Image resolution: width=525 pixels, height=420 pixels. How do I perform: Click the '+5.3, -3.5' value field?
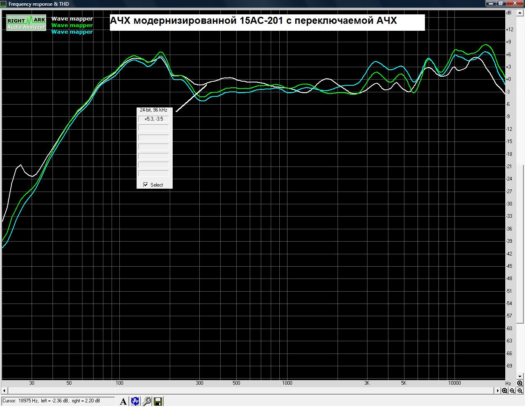(154, 119)
